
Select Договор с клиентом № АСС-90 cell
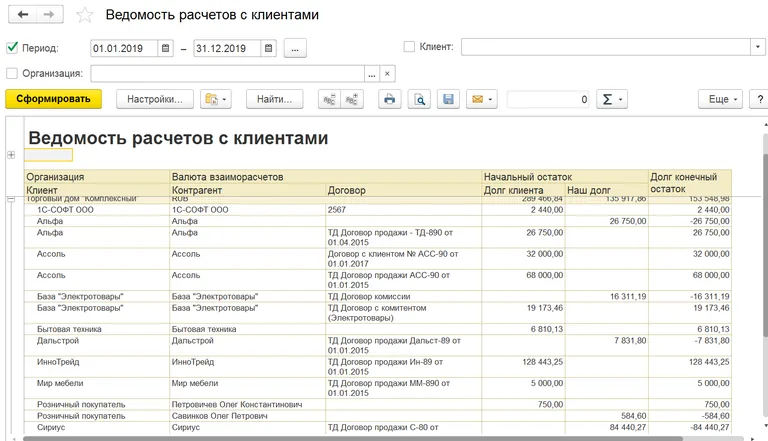(x=404, y=259)
